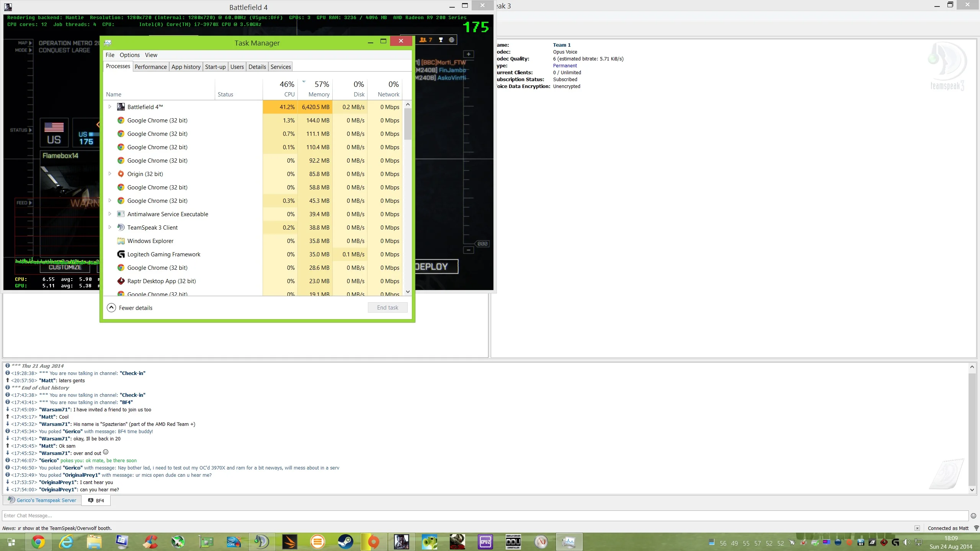The width and height of the screenshot is (980, 551).
Task: Switch to the Performance tab
Action: (x=150, y=67)
